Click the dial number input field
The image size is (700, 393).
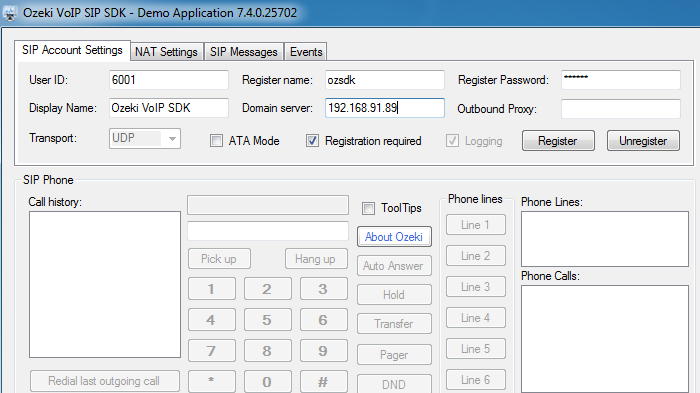268,231
